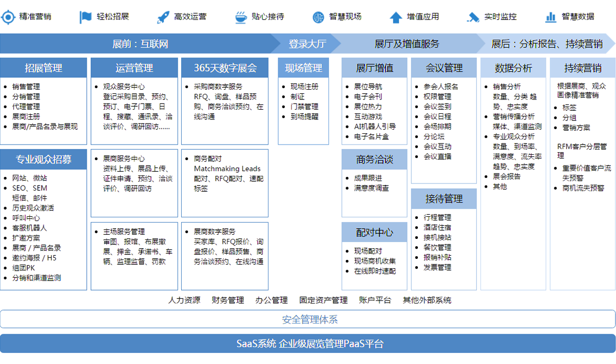Image resolution: width=616 pixels, height=364 pixels.
Task: Click the AI机器人引导 list item
Action: pyautogui.click(x=375, y=126)
